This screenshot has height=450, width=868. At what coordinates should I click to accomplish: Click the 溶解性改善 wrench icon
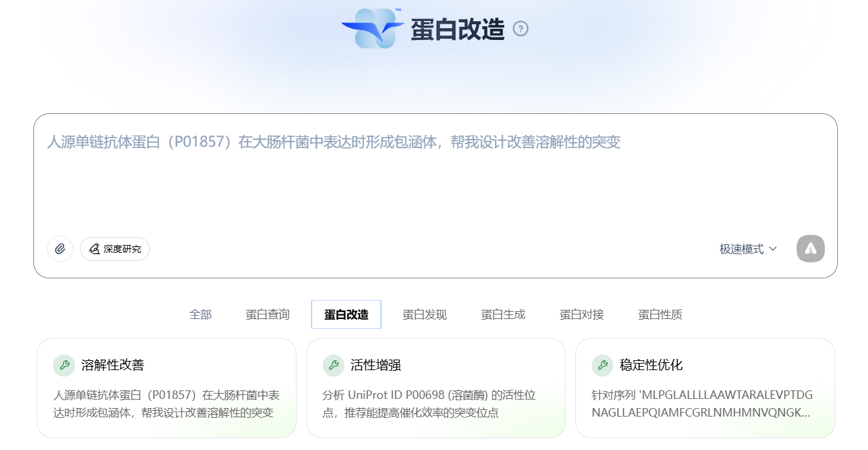pos(64,366)
